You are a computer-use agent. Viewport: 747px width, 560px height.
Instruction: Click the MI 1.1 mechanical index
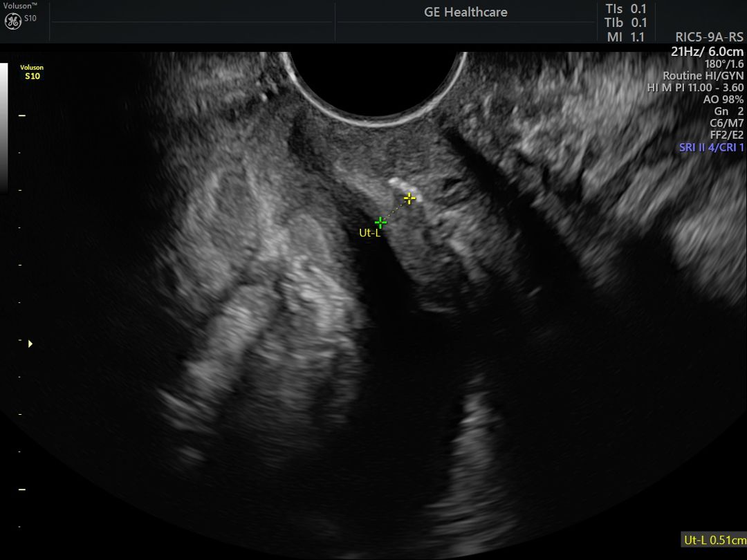coord(625,37)
